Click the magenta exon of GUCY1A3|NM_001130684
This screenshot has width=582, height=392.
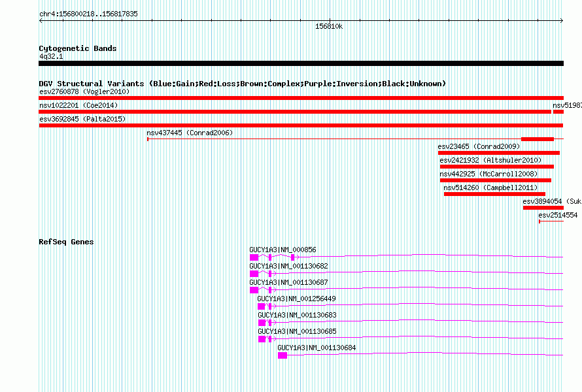[x=282, y=355]
